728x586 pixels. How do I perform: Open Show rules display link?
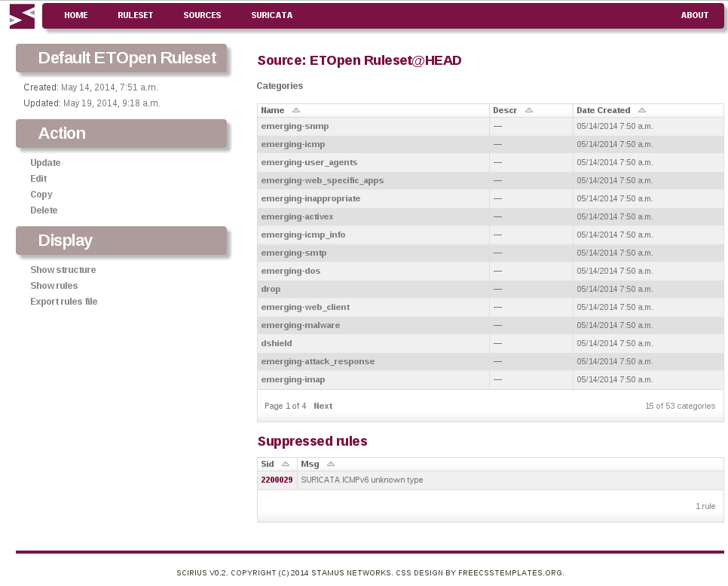pyautogui.click(x=54, y=285)
